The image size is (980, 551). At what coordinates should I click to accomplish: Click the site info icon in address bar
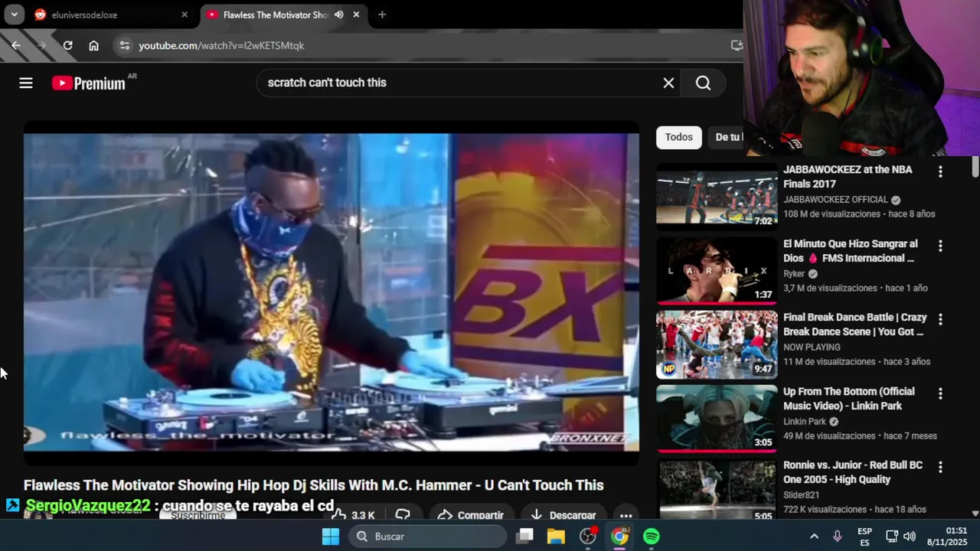tap(125, 45)
